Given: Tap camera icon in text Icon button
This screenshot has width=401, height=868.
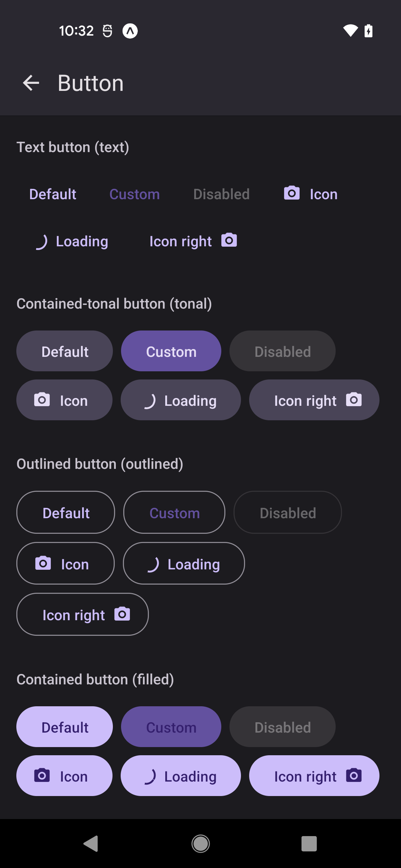Looking at the screenshot, I should tap(292, 193).
